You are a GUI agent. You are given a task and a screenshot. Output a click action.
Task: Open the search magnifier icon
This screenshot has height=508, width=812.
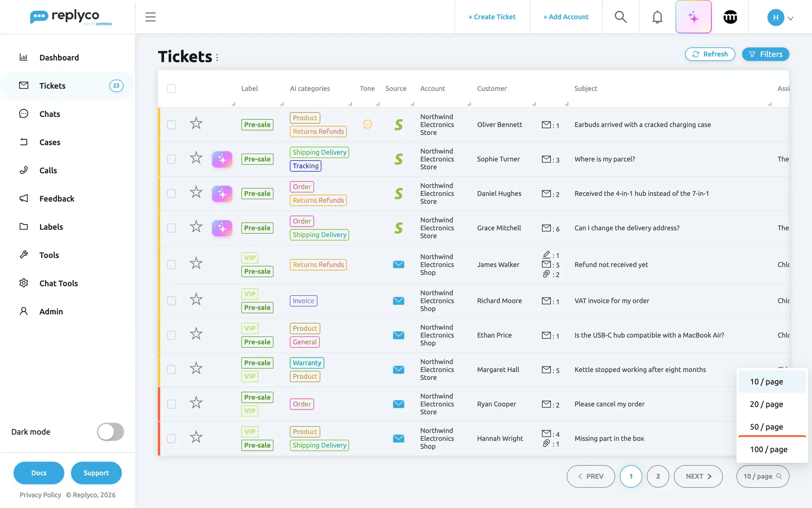(x=621, y=17)
